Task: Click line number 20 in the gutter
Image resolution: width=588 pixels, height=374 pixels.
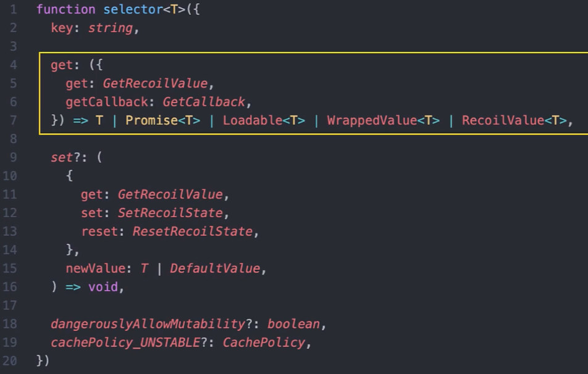Action: pyautogui.click(x=11, y=361)
